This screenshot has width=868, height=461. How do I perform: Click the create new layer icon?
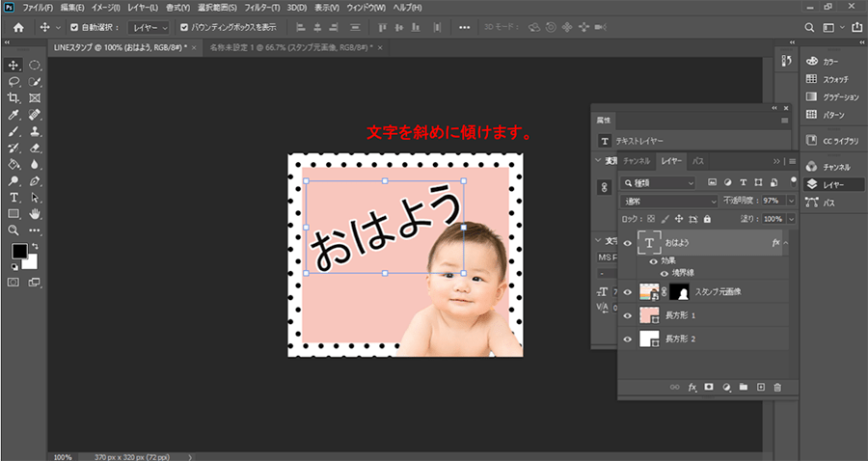tap(760, 387)
